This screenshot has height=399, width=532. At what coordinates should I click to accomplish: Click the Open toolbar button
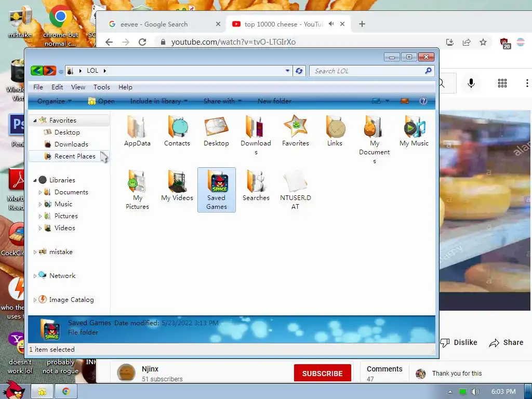pyautogui.click(x=101, y=101)
